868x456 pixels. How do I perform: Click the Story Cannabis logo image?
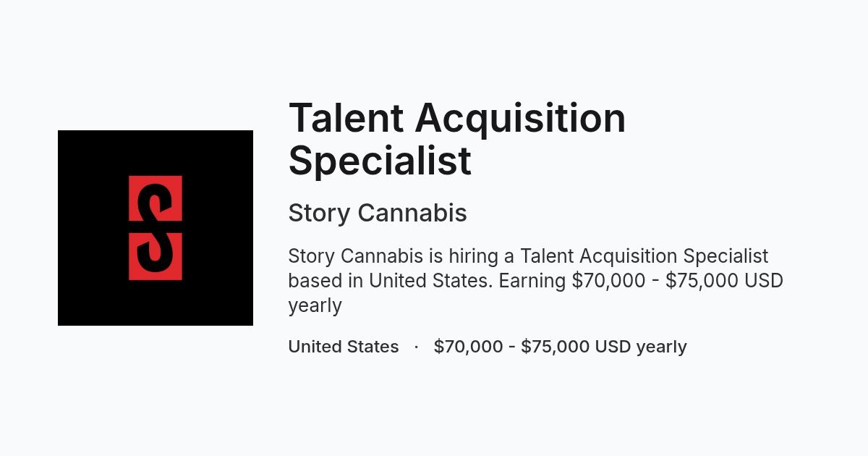tap(156, 228)
